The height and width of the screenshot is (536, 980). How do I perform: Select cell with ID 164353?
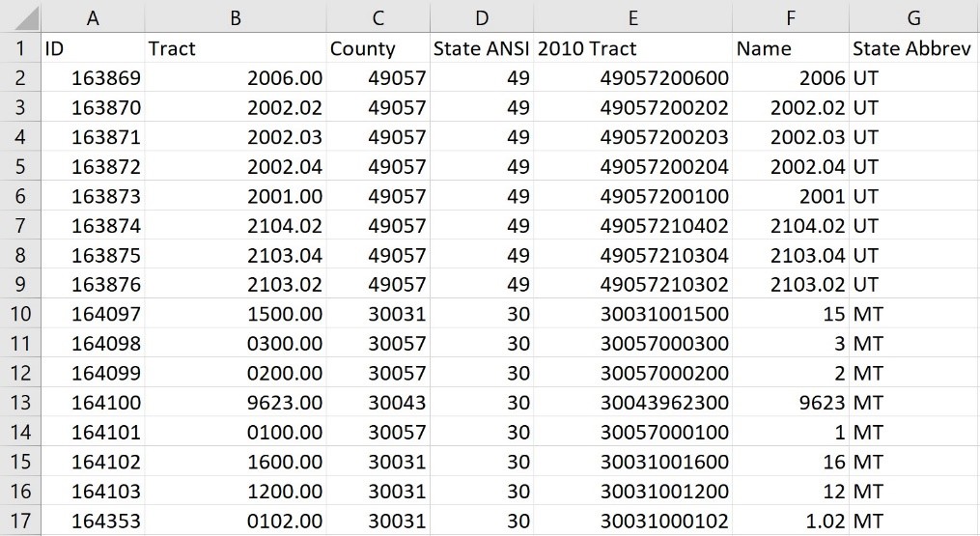(x=93, y=521)
